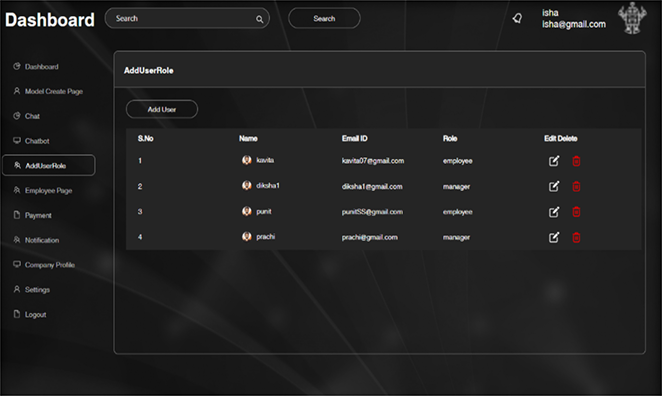The height and width of the screenshot is (396, 662).
Task: Open the robot profile avatar
Action: [632, 18]
